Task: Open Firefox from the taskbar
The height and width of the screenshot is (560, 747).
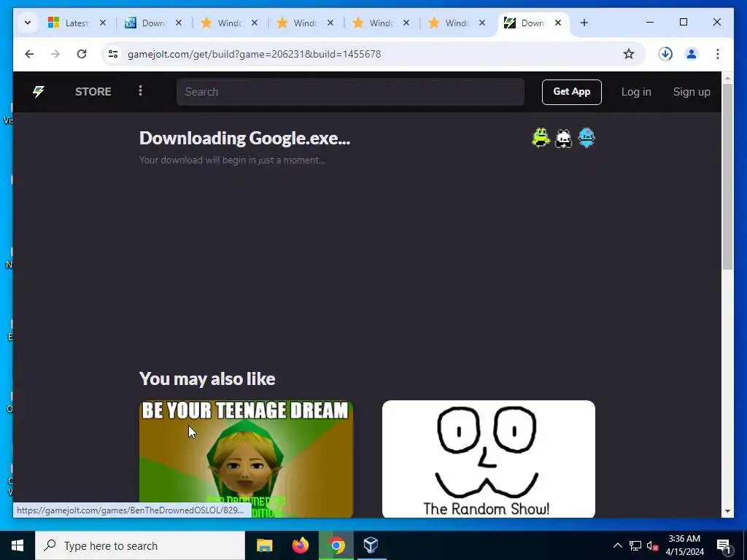Action: [300, 545]
